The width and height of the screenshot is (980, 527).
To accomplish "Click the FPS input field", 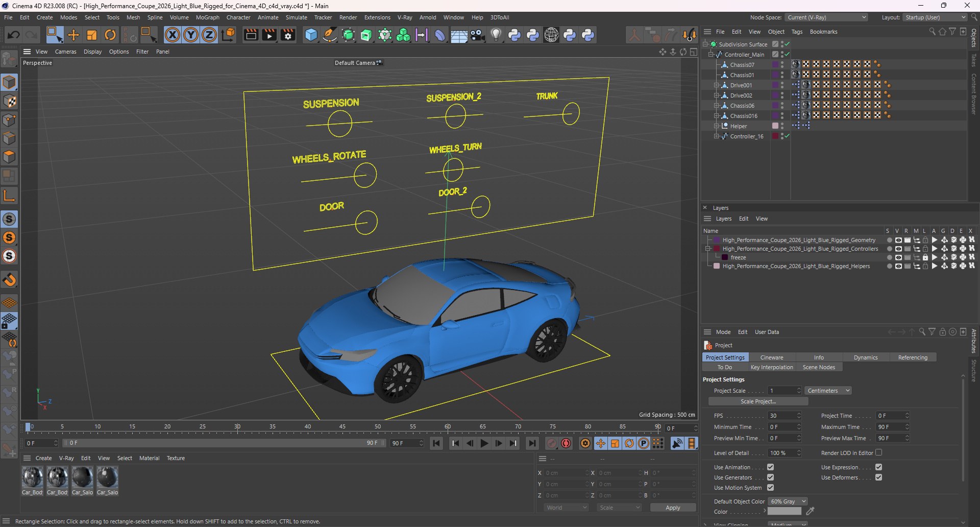I will click(x=785, y=416).
